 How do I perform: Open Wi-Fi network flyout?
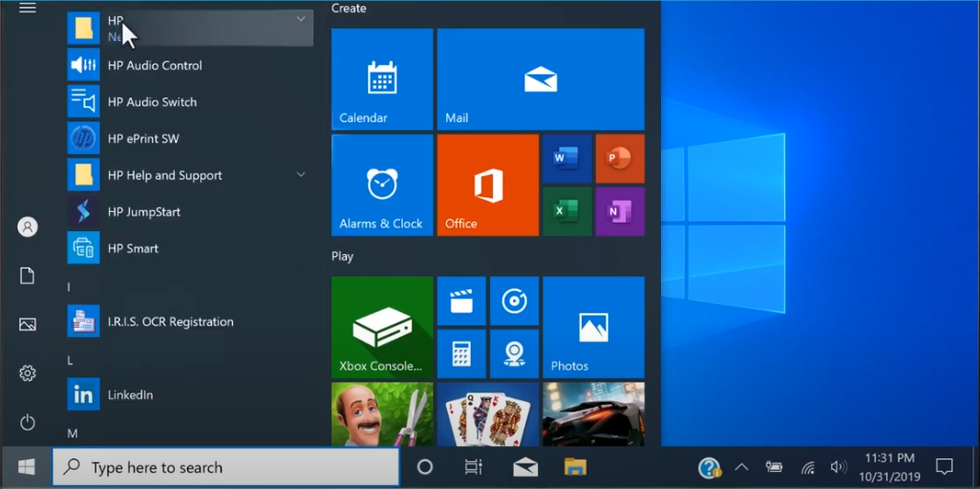[x=807, y=468]
